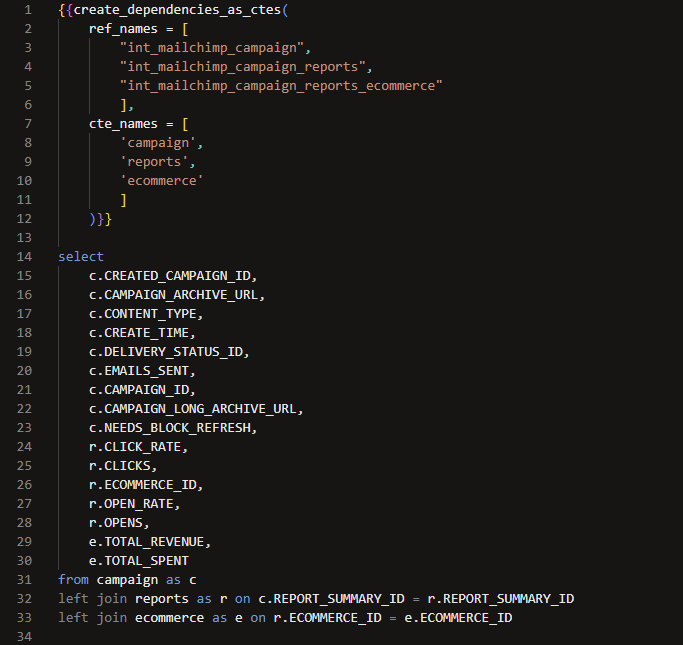The height and width of the screenshot is (645, 683).
Task: Click the closing bracket and comma on line 6
Action: click(x=127, y=105)
